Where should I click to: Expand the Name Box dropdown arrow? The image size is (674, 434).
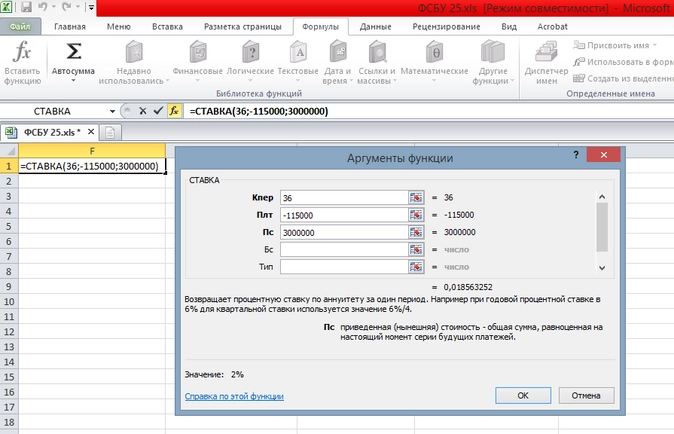(112, 111)
